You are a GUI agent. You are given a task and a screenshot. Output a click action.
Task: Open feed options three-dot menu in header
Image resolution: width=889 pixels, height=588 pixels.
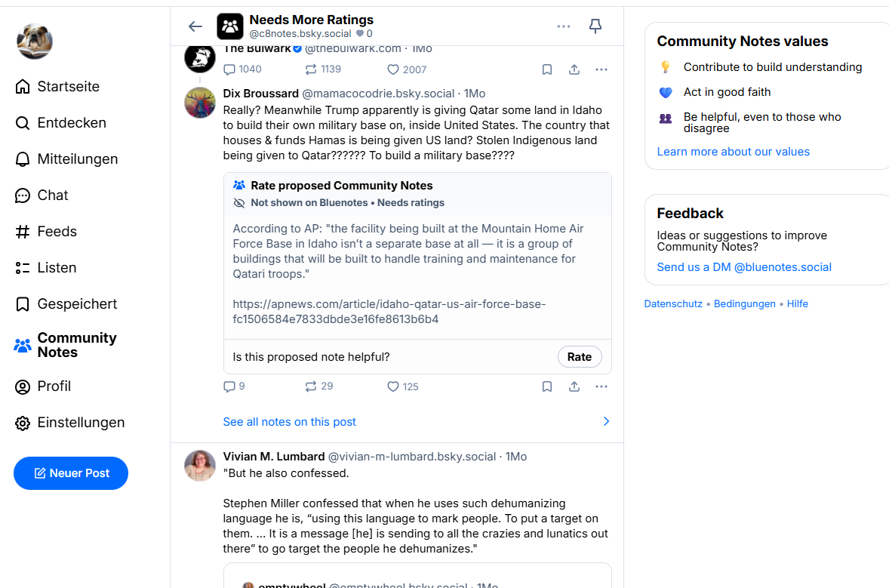coord(564,26)
